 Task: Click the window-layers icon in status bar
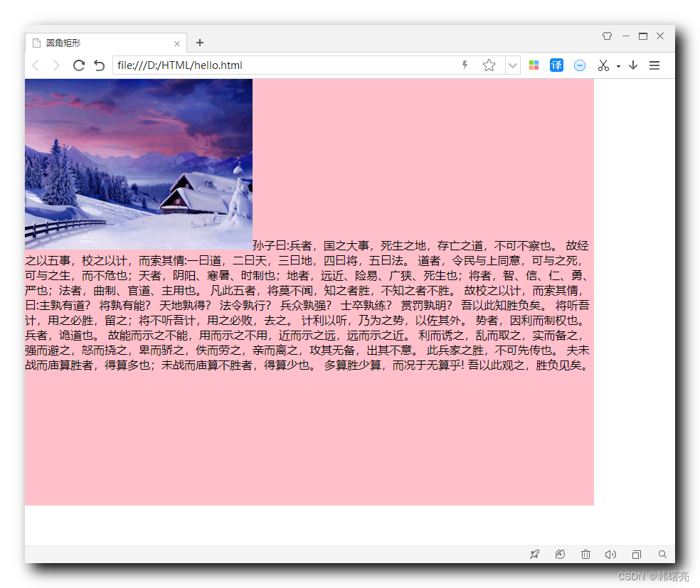point(637,555)
